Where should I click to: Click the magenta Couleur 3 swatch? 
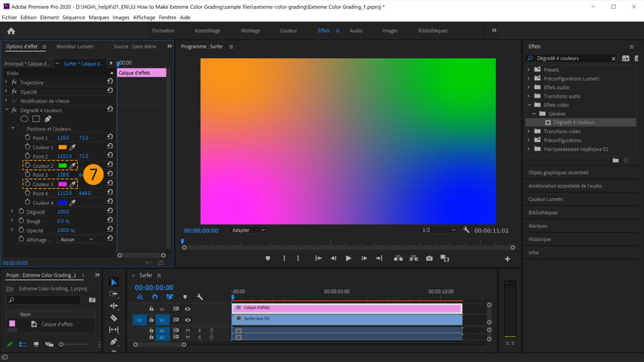point(62,184)
